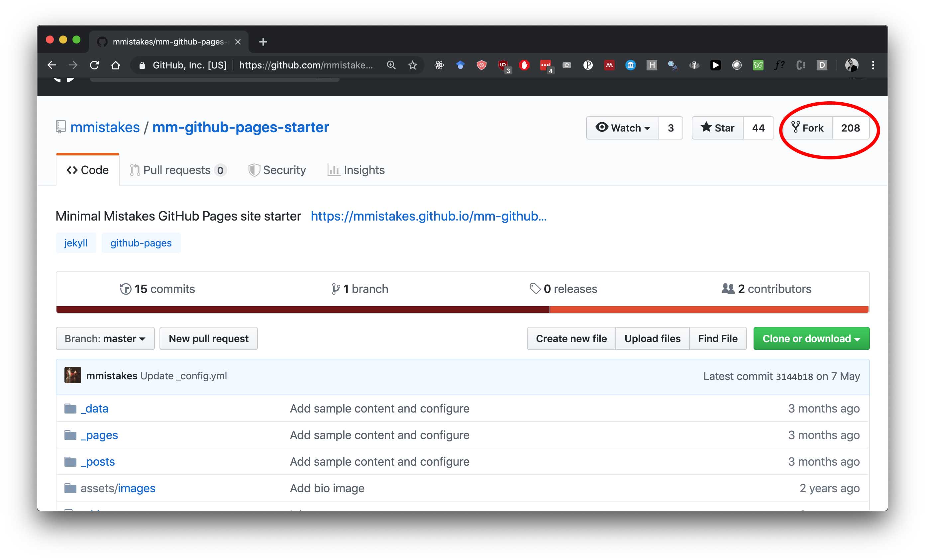Click the mmistakes commit avatar thumbnail
Viewport: 925px width, 560px height.
pos(72,375)
